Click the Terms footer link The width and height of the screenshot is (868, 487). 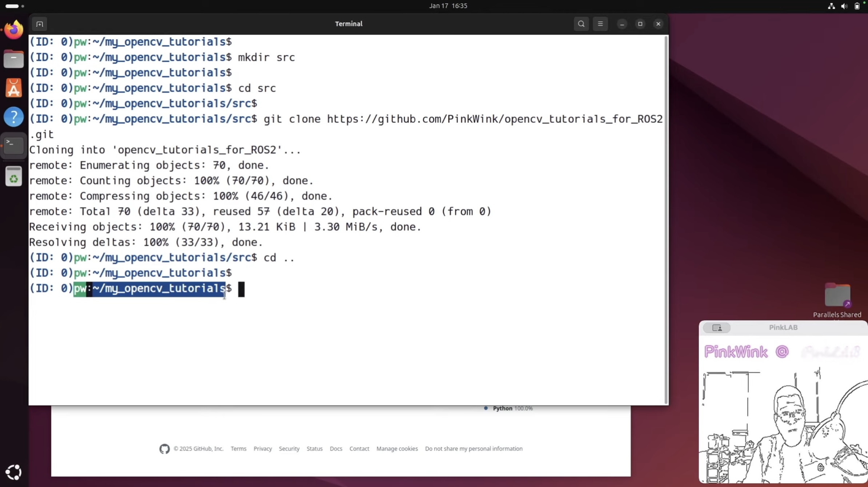pyautogui.click(x=239, y=449)
